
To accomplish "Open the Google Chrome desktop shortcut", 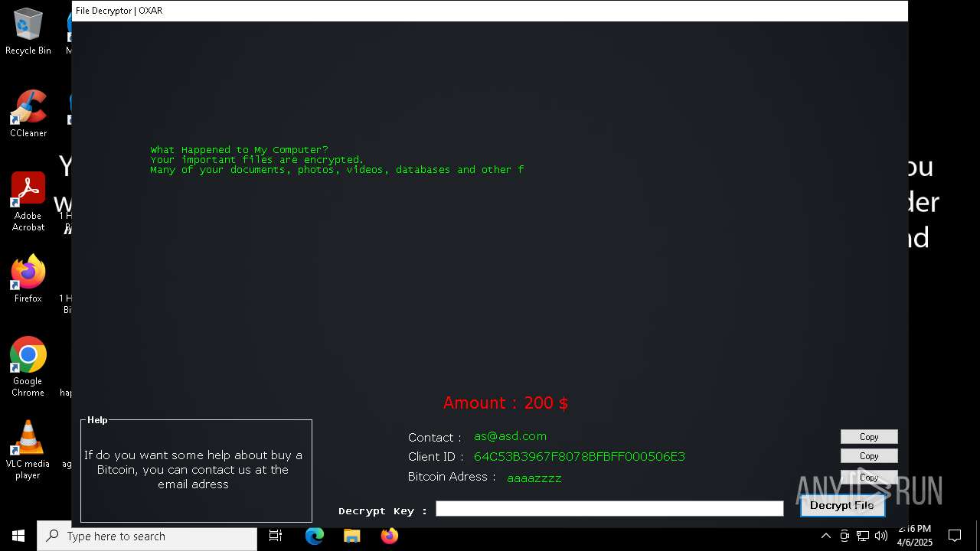I will coord(28,367).
